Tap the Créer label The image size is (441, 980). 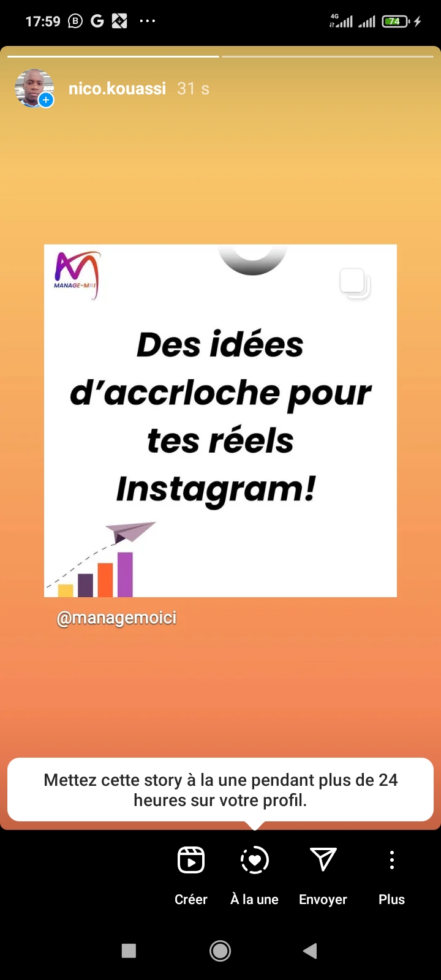pyautogui.click(x=191, y=899)
